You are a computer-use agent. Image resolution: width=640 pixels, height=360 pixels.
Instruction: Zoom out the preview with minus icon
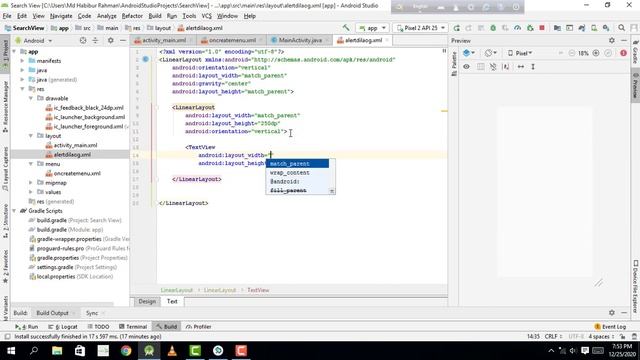click(571, 53)
